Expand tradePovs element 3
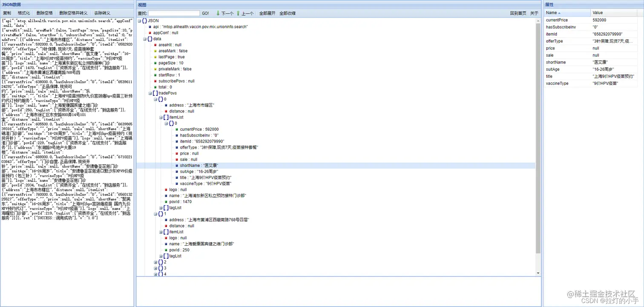The image size is (644, 307). pyautogui.click(x=155, y=268)
